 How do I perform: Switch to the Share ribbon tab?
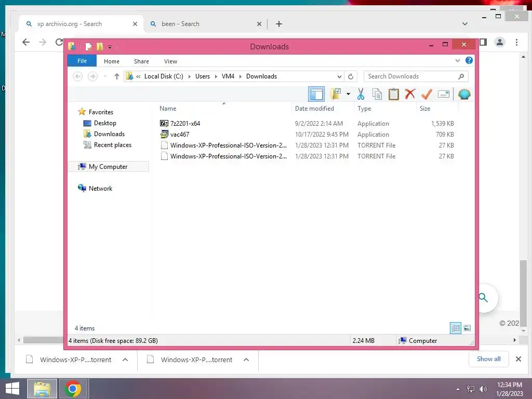point(141,61)
